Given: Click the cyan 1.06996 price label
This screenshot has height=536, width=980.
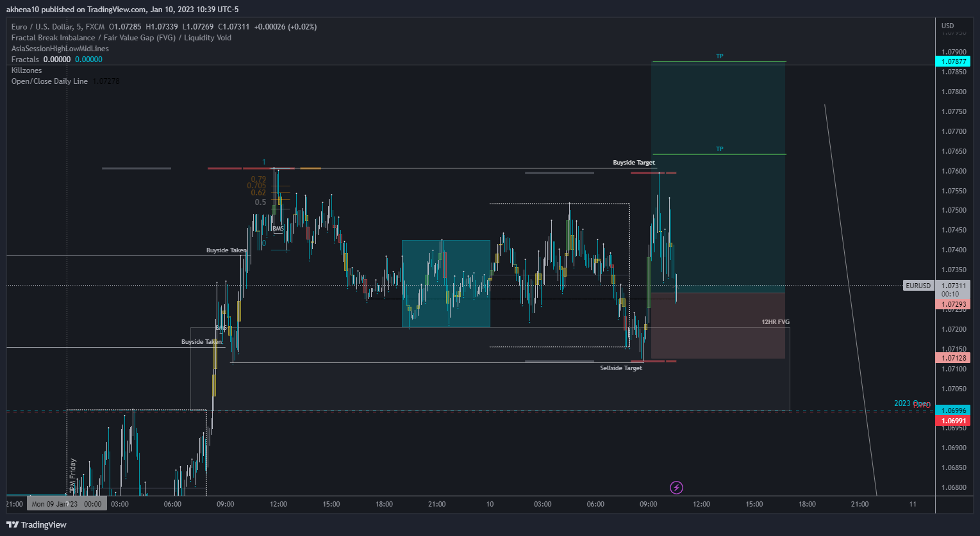Looking at the screenshot, I should click(x=952, y=410).
